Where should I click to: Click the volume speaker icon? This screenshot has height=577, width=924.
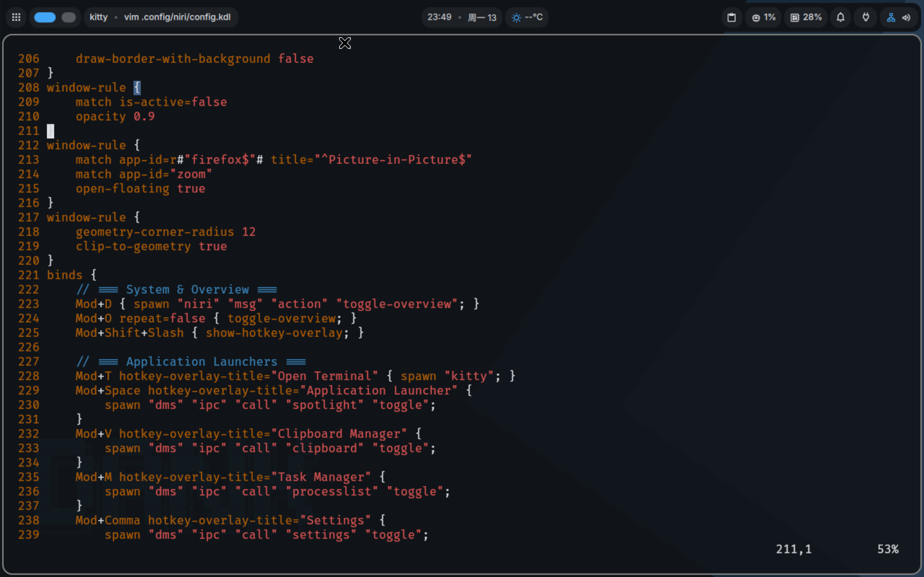[906, 18]
